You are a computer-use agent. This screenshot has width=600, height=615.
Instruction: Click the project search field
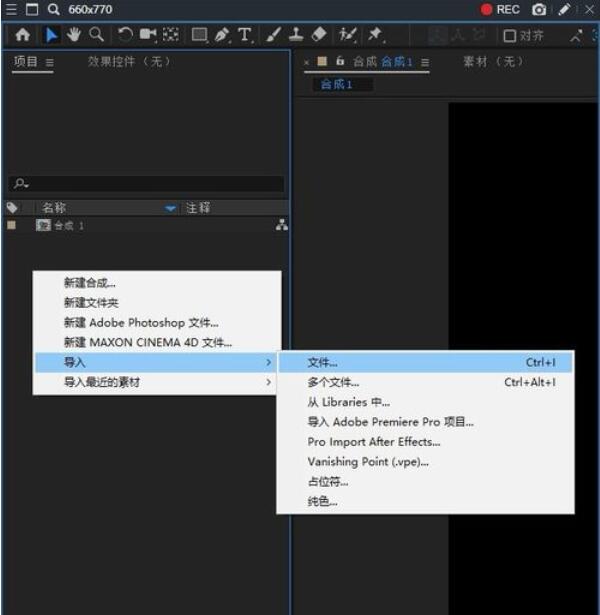pos(146,184)
